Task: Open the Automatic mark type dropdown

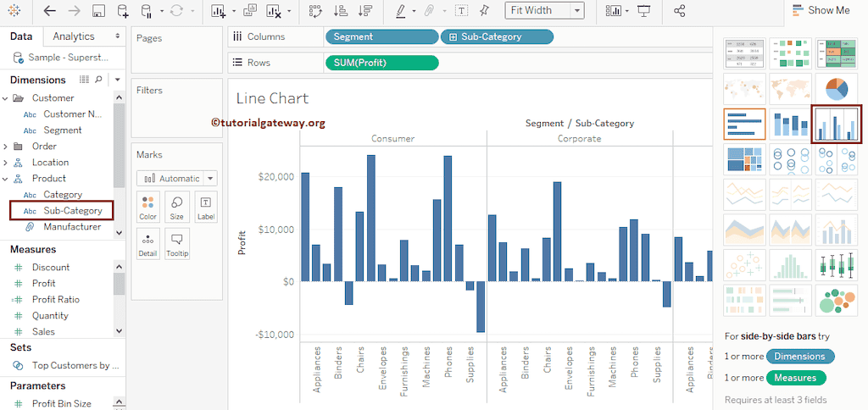Action: (x=176, y=178)
